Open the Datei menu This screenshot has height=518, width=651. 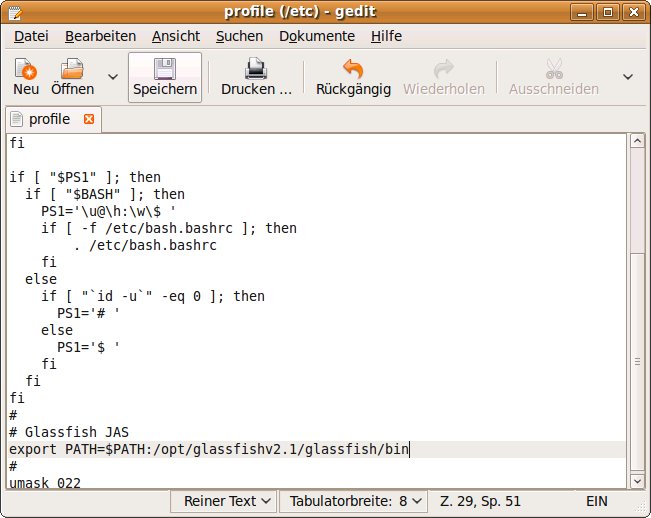tap(31, 36)
